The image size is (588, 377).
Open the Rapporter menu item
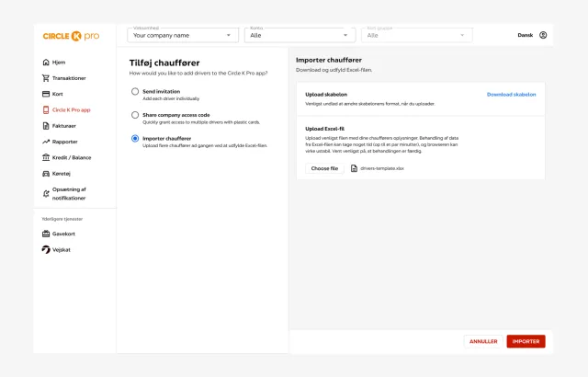click(x=65, y=142)
